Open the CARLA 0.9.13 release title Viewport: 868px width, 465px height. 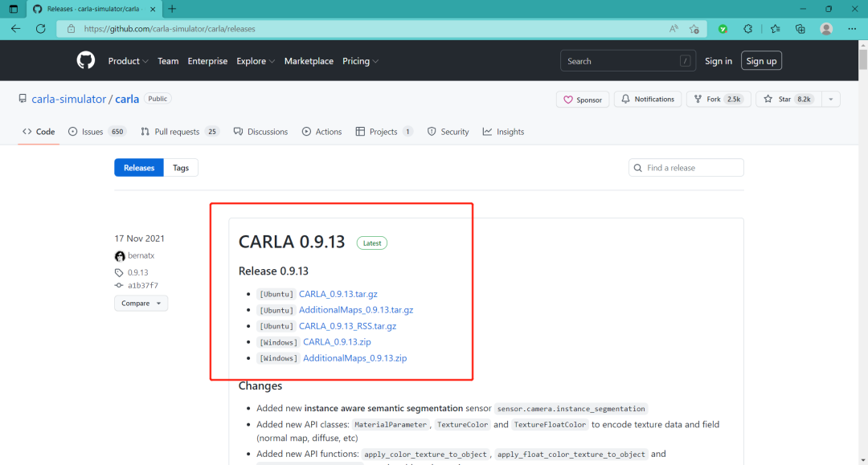click(x=292, y=242)
